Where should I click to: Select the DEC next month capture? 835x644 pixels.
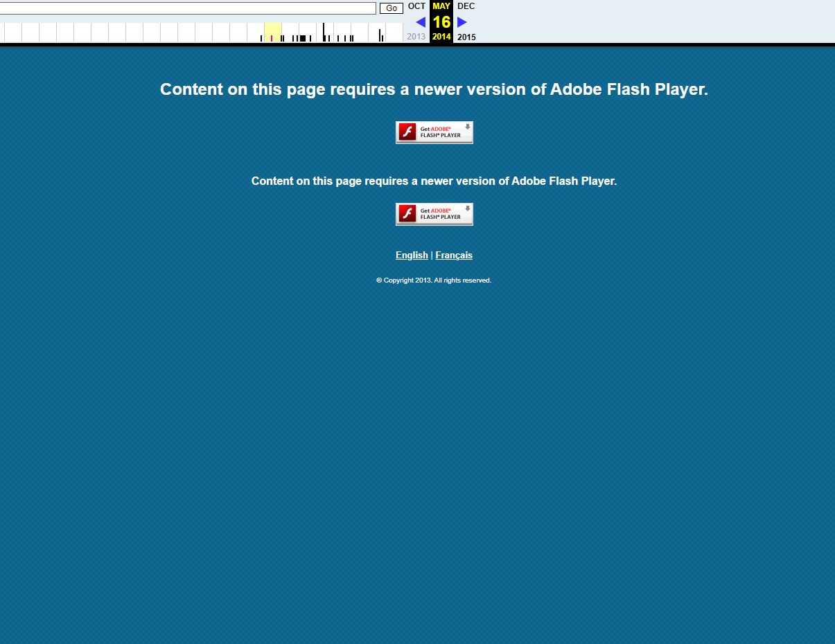coord(466,6)
